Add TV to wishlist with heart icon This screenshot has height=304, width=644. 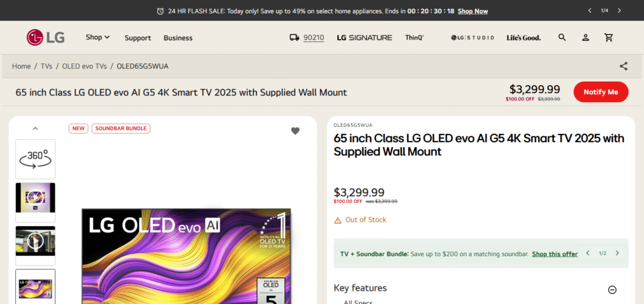[296, 131]
